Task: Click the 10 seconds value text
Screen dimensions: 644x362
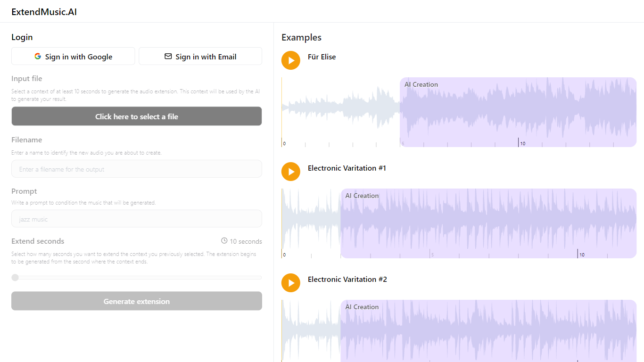Action: pos(246,241)
